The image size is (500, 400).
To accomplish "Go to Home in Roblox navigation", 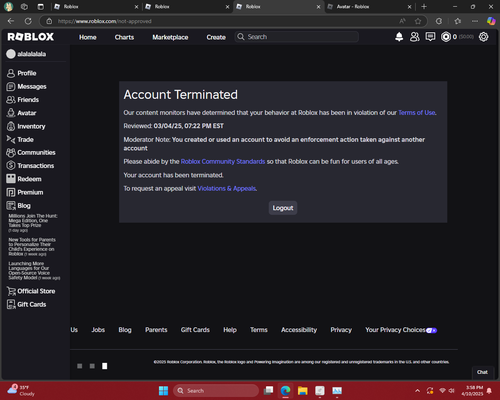I will pyautogui.click(x=88, y=37).
